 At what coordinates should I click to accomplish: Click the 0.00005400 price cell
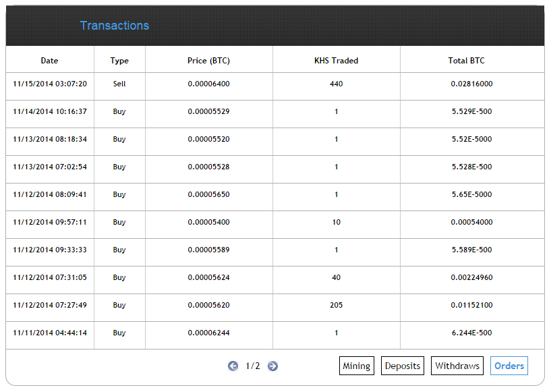pos(208,222)
